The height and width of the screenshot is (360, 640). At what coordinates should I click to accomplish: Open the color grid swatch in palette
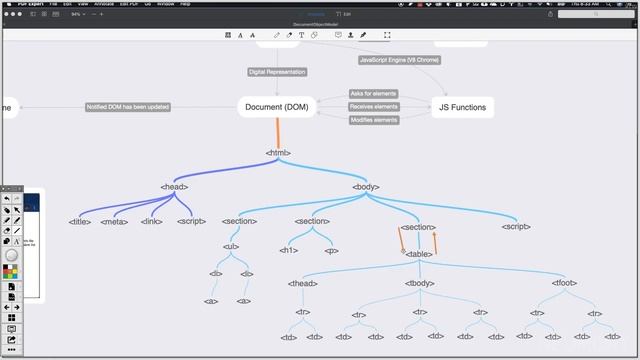[x=10, y=272]
